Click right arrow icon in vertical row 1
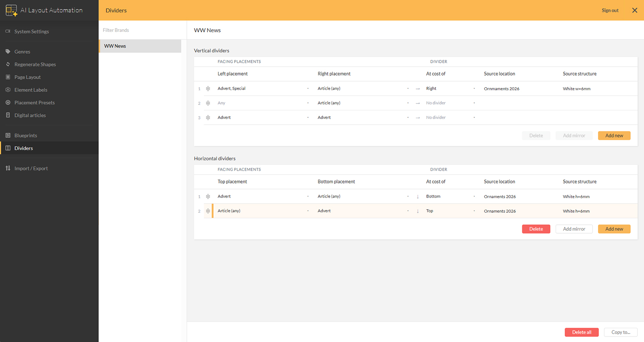This screenshot has width=644, height=342. (x=418, y=89)
